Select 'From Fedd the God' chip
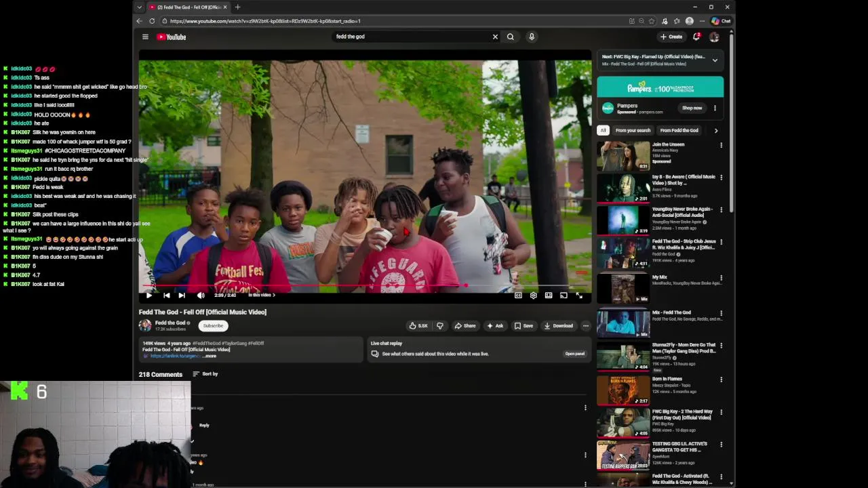 click(x=679, y=131)
